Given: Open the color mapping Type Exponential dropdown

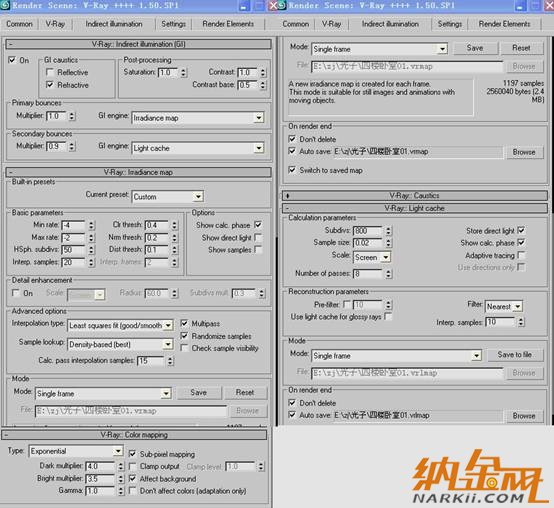Looking at the screenshot, I should point(75,451).
